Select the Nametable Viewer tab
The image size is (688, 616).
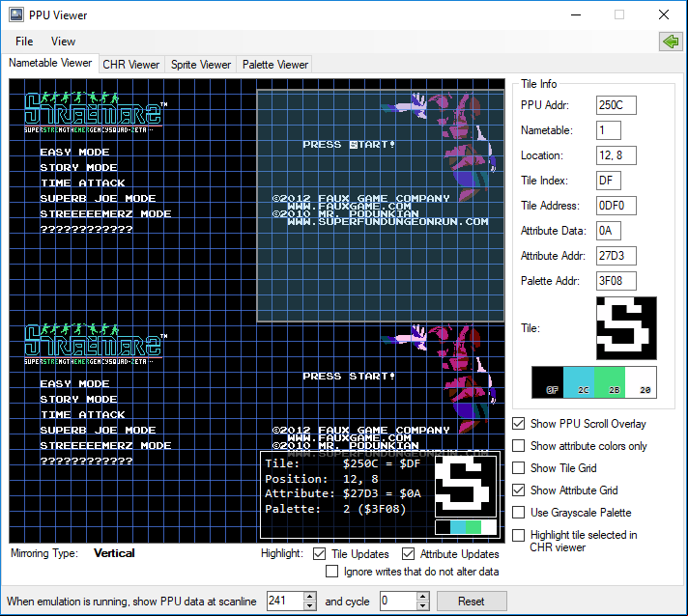(50, 63)
